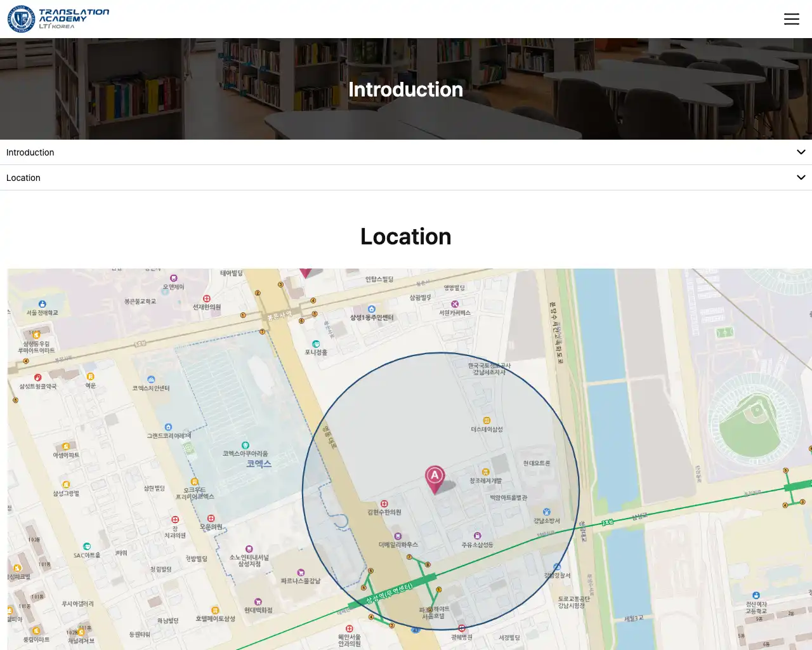Click the 삼성역(무역센터) station label
This screenshot has width=812, height=650.
tap(389, 594)
